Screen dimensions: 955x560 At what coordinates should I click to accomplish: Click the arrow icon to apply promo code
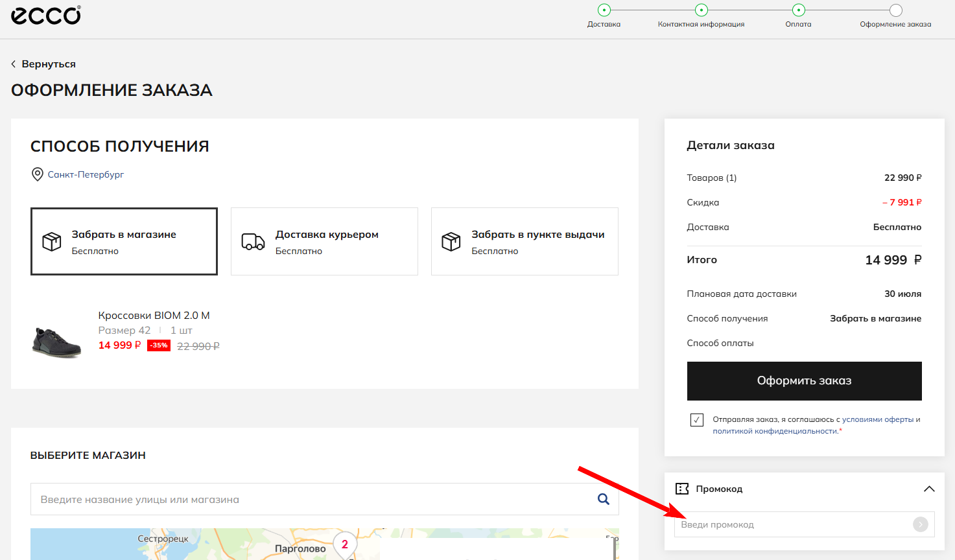click(921, 524)
